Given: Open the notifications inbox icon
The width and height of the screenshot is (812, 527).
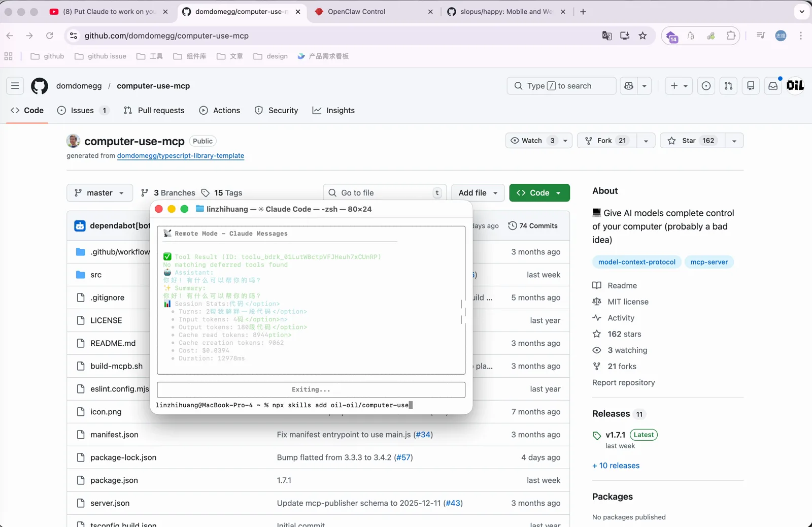Looking at the screenshot, I should [773, 86].
